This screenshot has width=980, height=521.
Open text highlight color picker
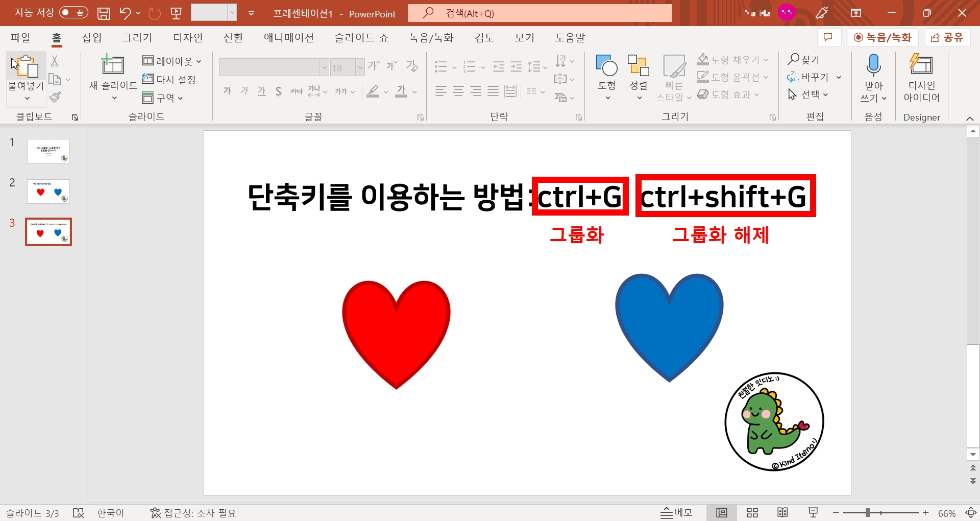click(373, 91)
